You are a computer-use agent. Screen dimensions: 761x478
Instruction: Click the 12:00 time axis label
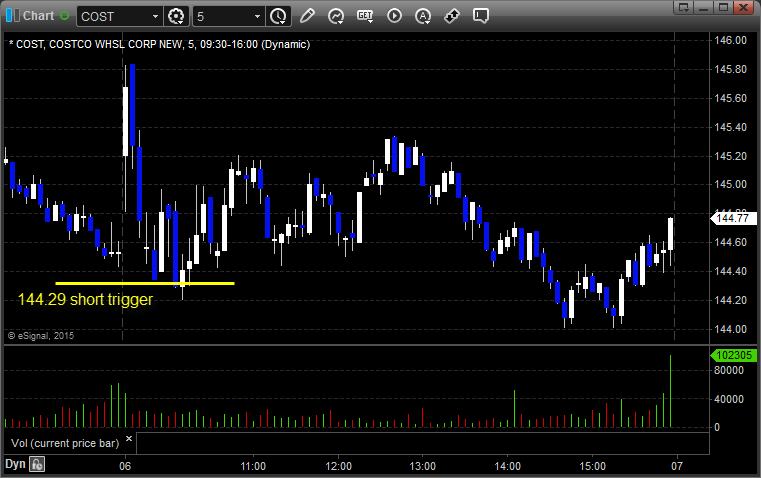338,466
